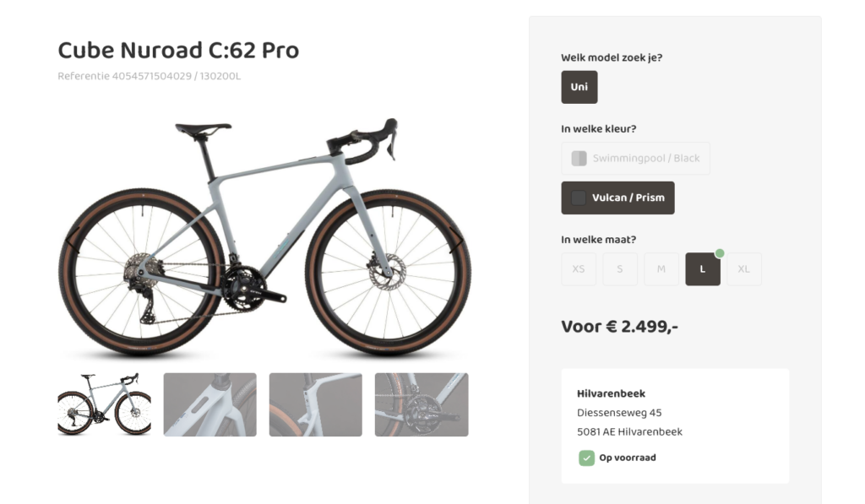Open the second thumbnail showing frame close-up

pyautogui.click(x=209, y=404)
